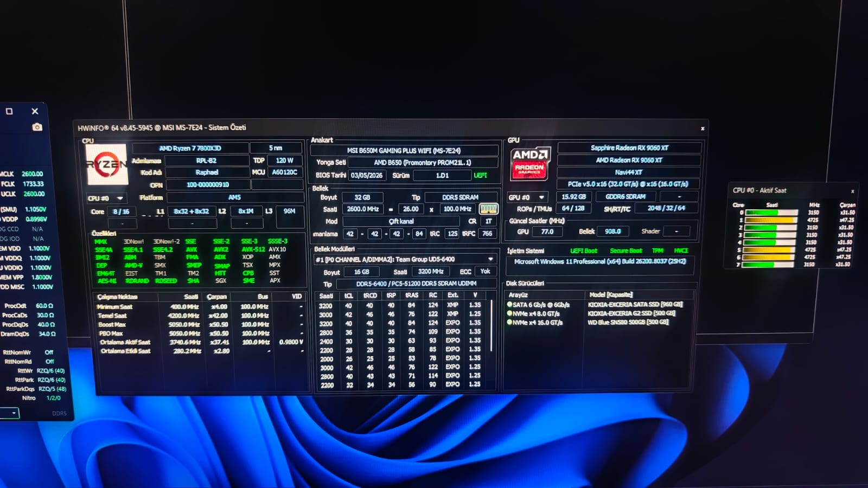The width and height of the screenshot is (868, 488).
Task: Click the status dot beside NVMe x4 8.0 GT/s
Action: (x=509, y=313)
